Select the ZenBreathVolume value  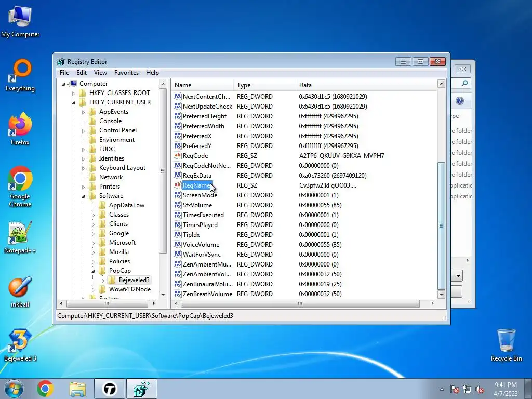[207, 294]
